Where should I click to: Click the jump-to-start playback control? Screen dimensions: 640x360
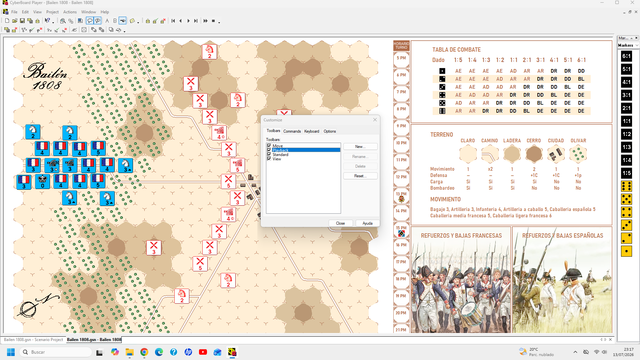[173, 21]
